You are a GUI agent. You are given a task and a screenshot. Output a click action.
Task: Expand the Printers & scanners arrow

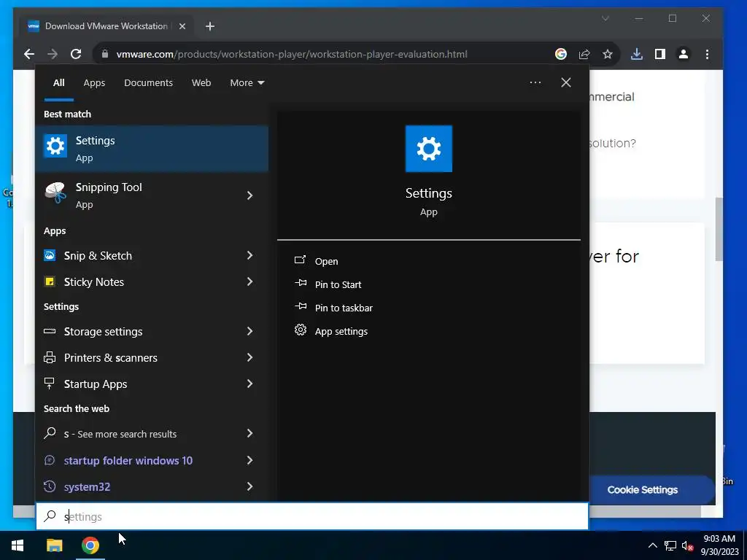[249, 357]
